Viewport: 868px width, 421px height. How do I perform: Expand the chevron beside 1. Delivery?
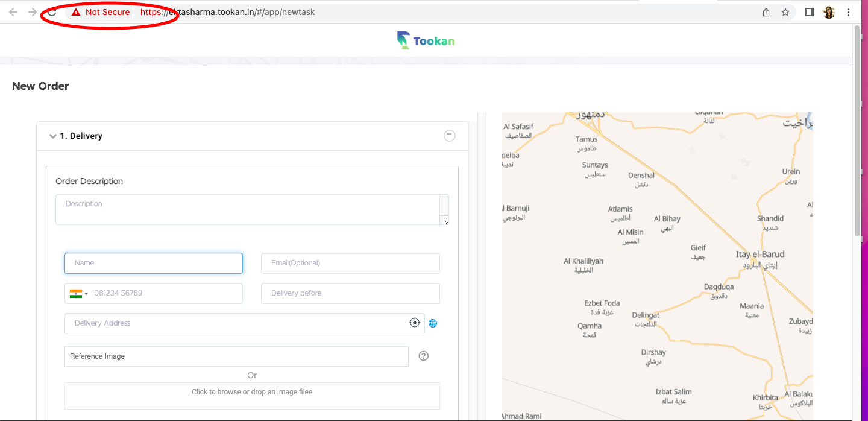53,136
